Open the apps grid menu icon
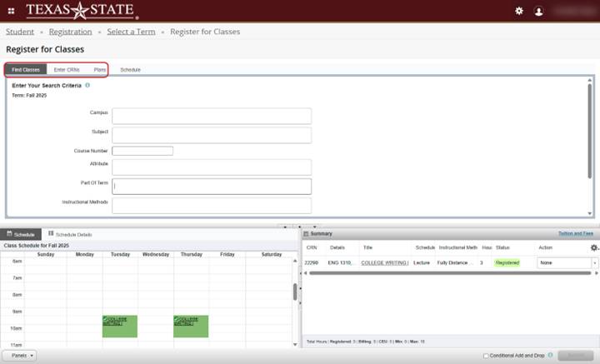Image resolution: width=600 pixels, height=364 pixels. 12,11
